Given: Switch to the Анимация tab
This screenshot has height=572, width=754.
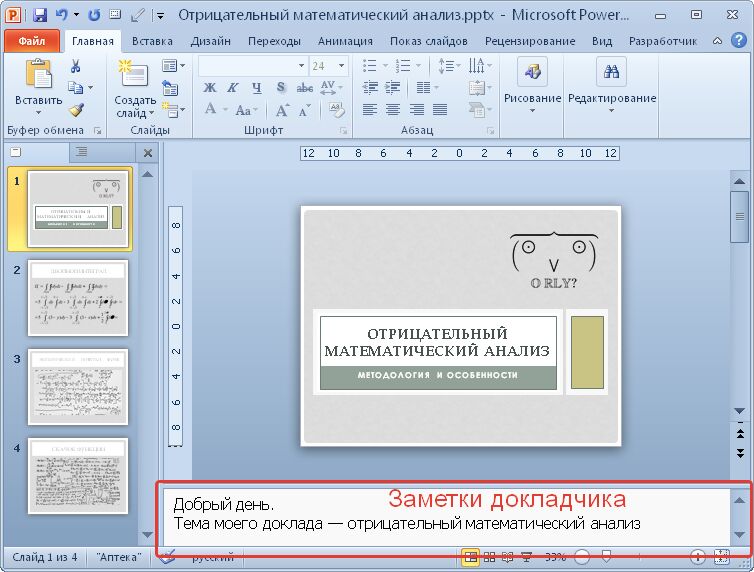Looking at the screenshot, I should pos(345,41).
